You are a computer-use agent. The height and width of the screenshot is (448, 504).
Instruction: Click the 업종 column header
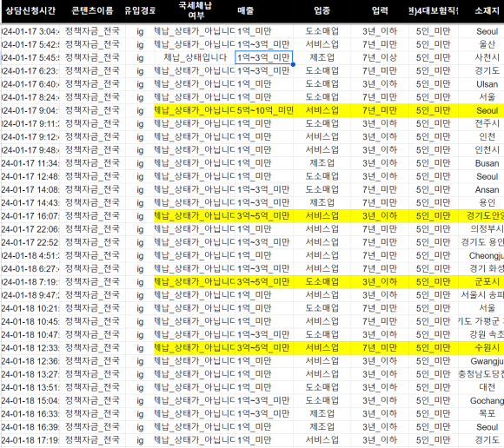322,11
